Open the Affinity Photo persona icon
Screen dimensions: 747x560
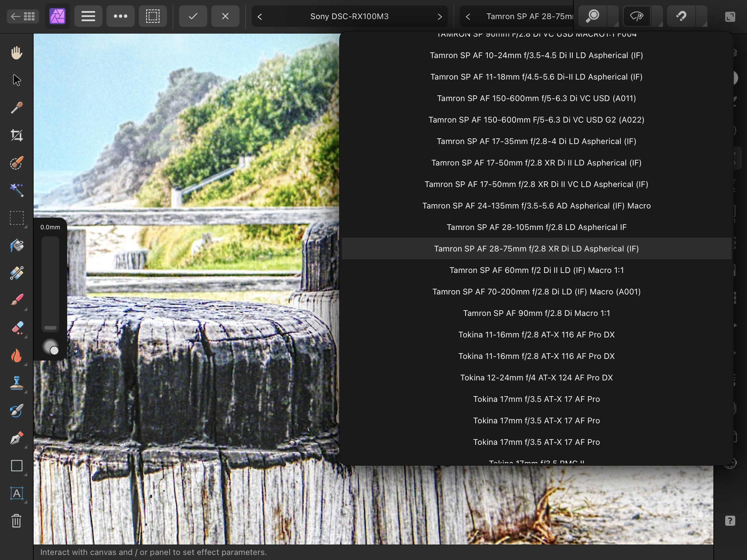point(57,16)
